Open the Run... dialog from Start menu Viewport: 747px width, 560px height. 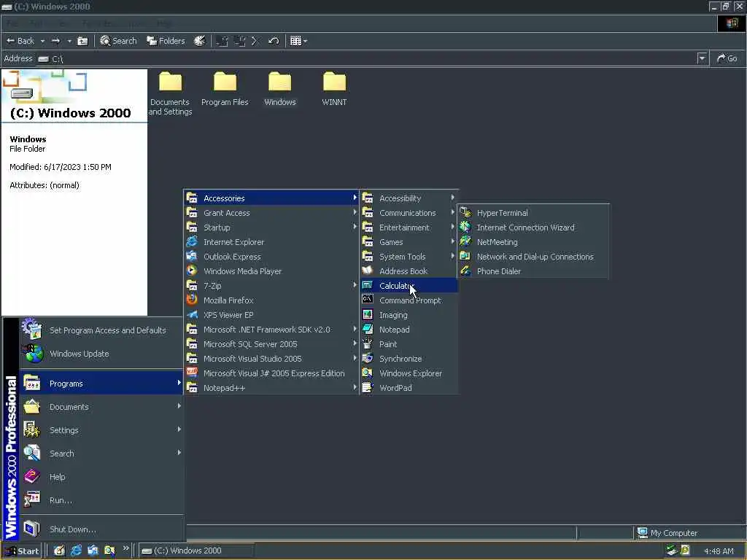[x=101, y=500]
